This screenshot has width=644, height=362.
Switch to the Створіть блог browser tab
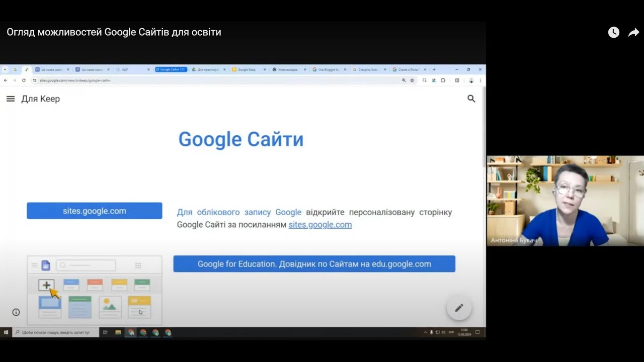pyautogui.click(x=369, y=70)
